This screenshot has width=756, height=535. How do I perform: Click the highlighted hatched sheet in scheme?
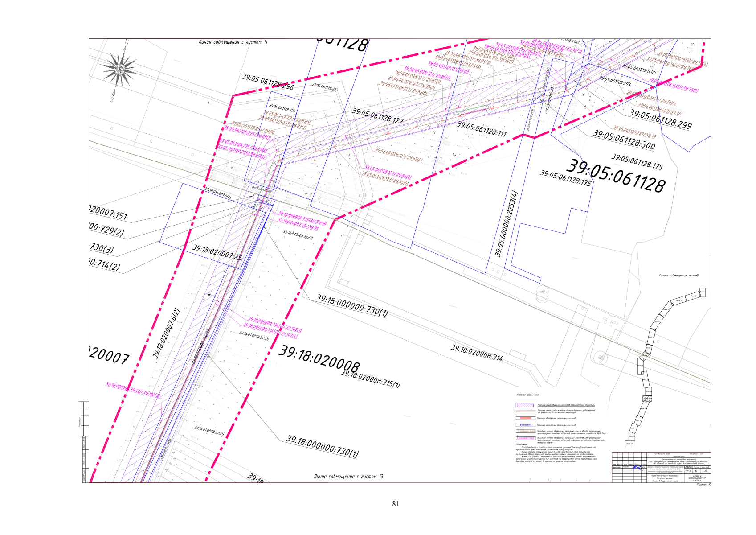pos(647,399)
